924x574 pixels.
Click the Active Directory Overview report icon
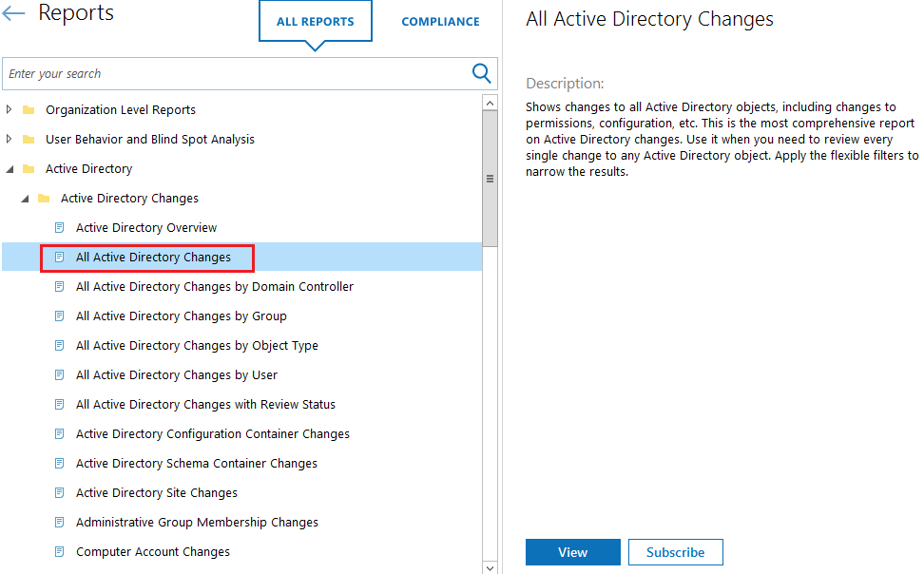[59, 228]
